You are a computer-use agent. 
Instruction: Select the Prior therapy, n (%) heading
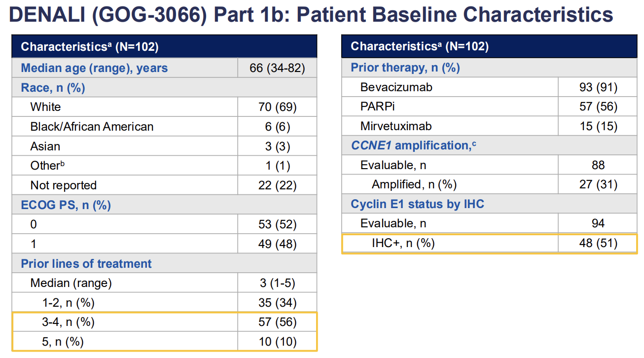pos(405,68)
